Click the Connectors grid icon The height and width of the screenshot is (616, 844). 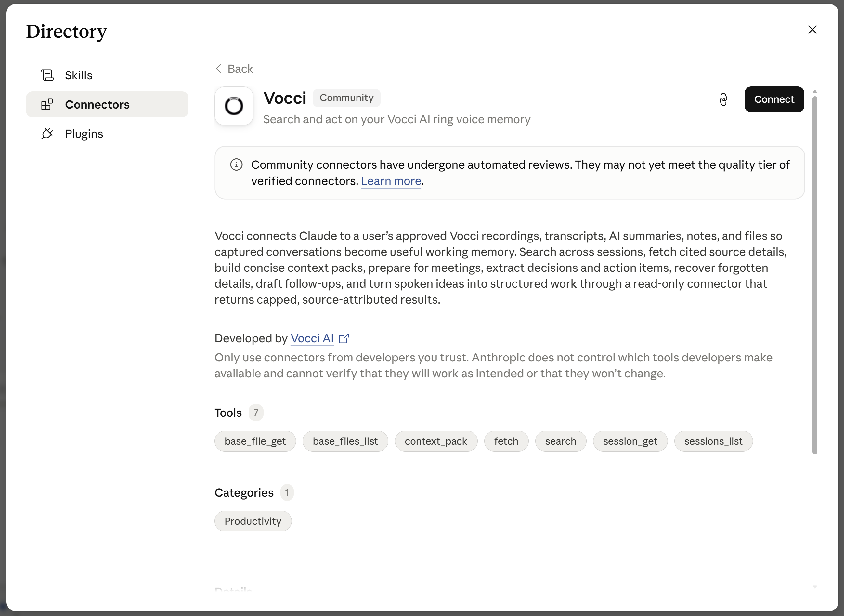(47, 104)
